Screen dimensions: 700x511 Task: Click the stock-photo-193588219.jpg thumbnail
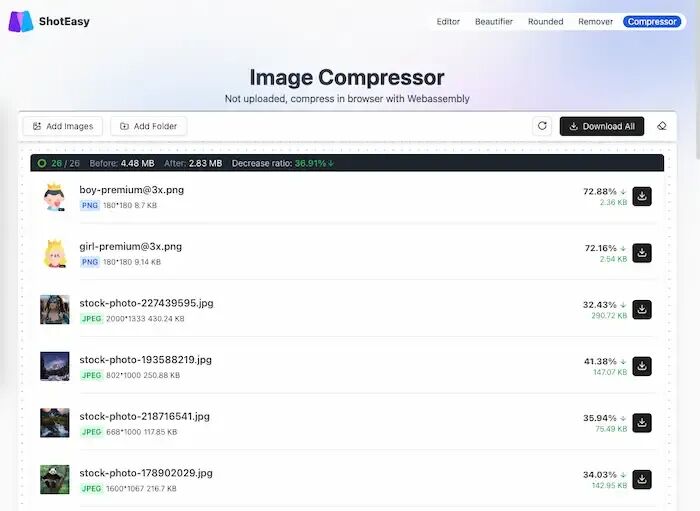[x=54, y=366]
